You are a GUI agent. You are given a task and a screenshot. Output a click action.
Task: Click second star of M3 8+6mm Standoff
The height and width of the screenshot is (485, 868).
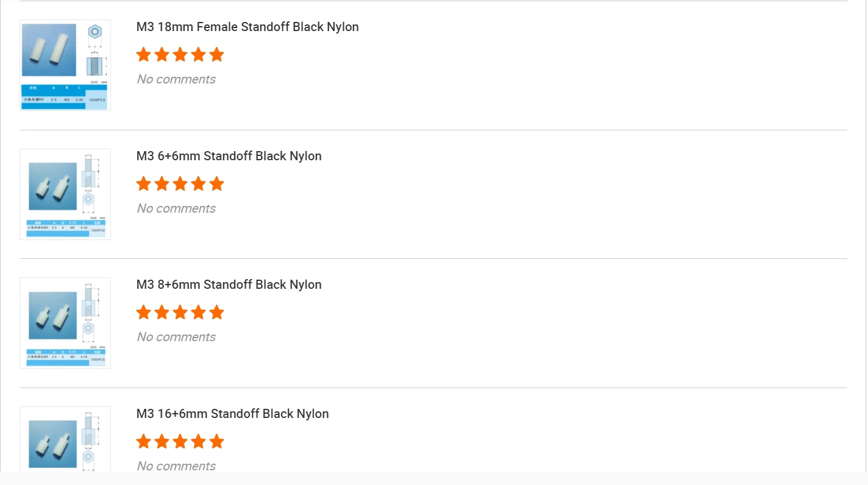pos(162,313)
